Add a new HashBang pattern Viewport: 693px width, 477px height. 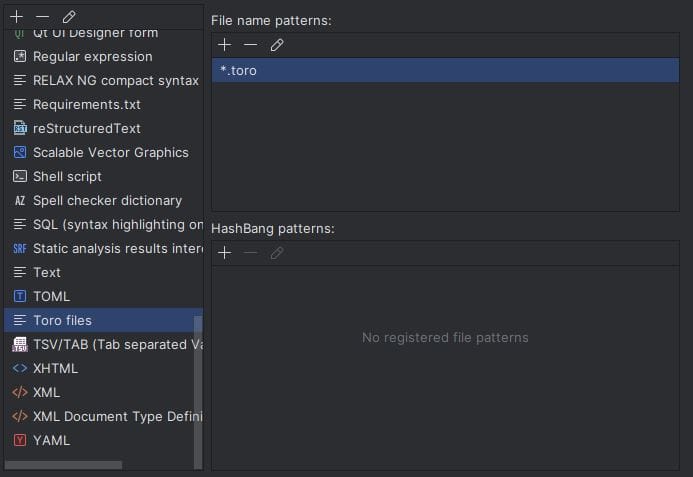click(x=225, y=253)
